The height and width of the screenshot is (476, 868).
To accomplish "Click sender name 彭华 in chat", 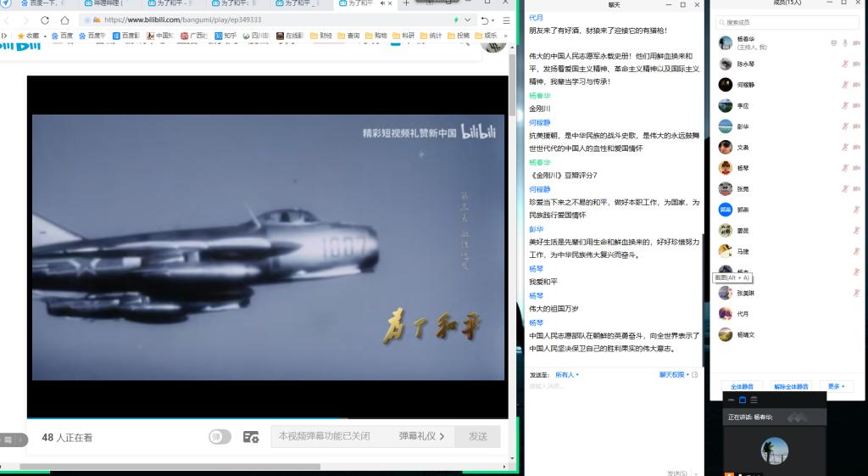I will (x=536, y=229).
